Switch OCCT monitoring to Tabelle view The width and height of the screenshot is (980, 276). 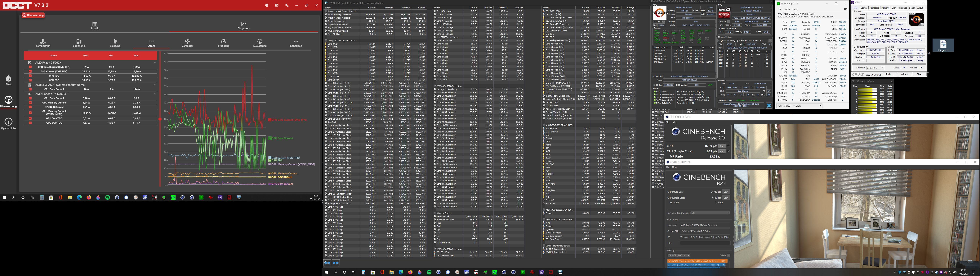95,25
